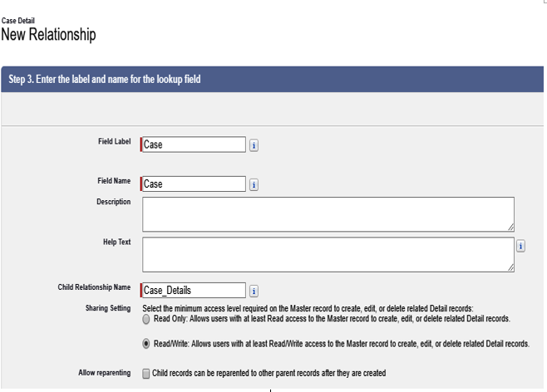Click the Help Text box resize grip
Image resolution: width=547 pixels, height=392 pixels.
coord(510,267)
